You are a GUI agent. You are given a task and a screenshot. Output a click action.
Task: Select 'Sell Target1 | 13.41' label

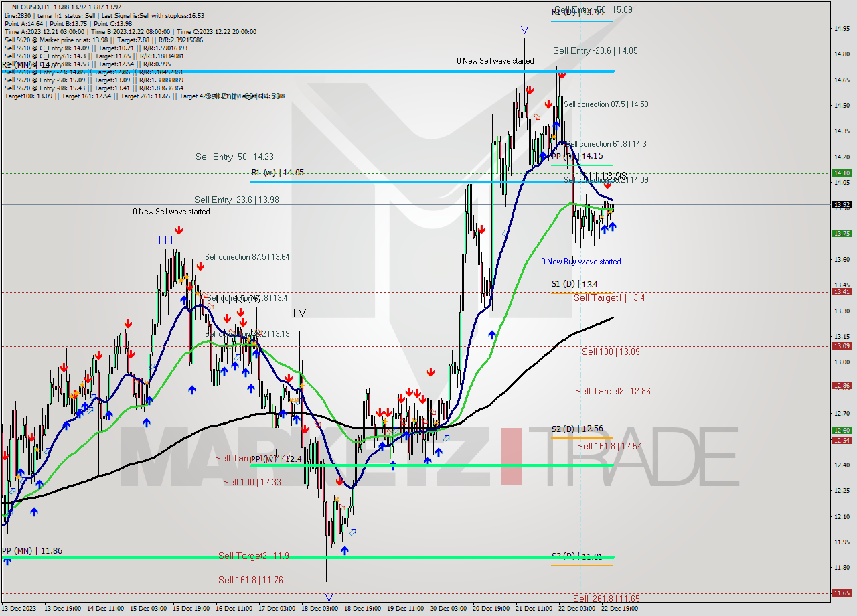click(x=611, y=297)
